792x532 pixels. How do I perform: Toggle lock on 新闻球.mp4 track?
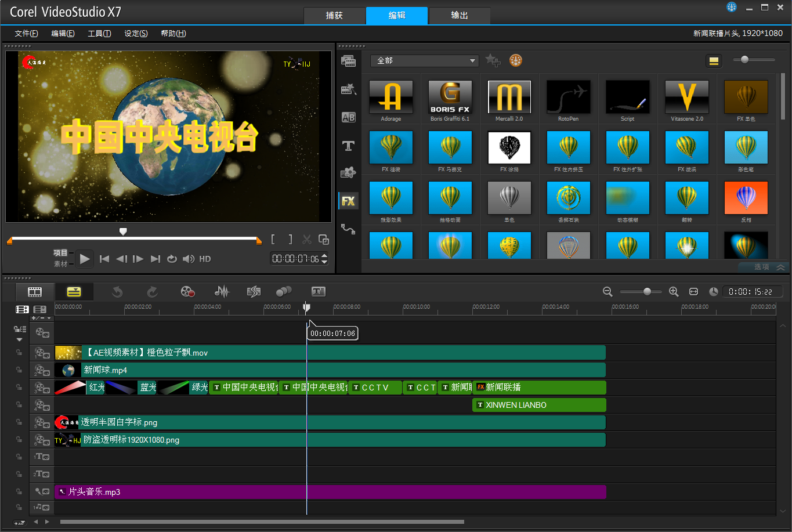pyautogui.click(x=19, y=370)
